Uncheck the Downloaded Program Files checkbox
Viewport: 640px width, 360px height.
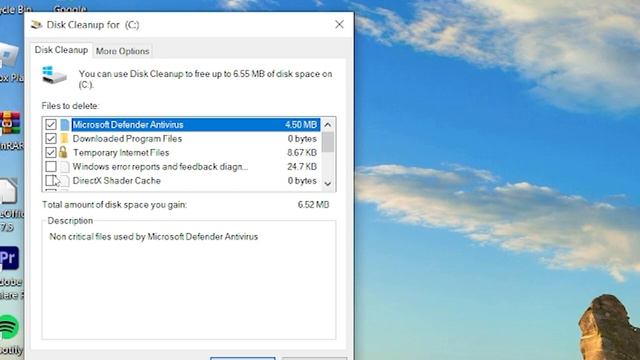click(51, 139)
